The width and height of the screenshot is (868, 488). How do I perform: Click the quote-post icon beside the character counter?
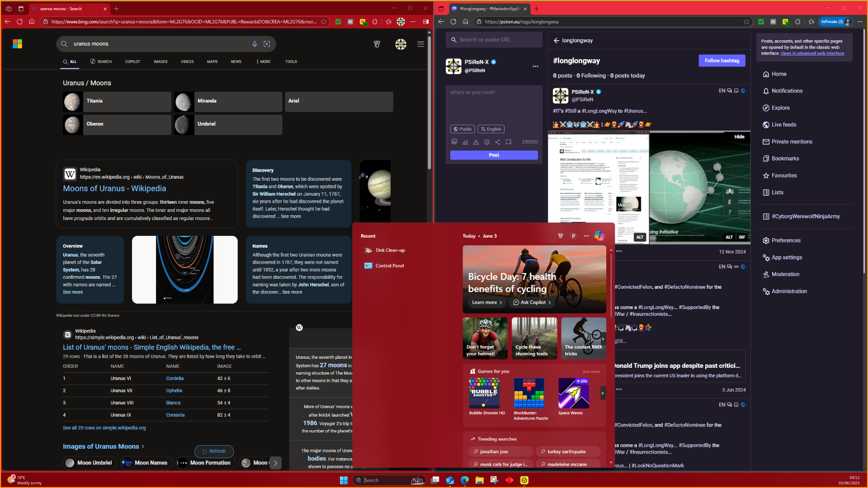click(509, 142)
